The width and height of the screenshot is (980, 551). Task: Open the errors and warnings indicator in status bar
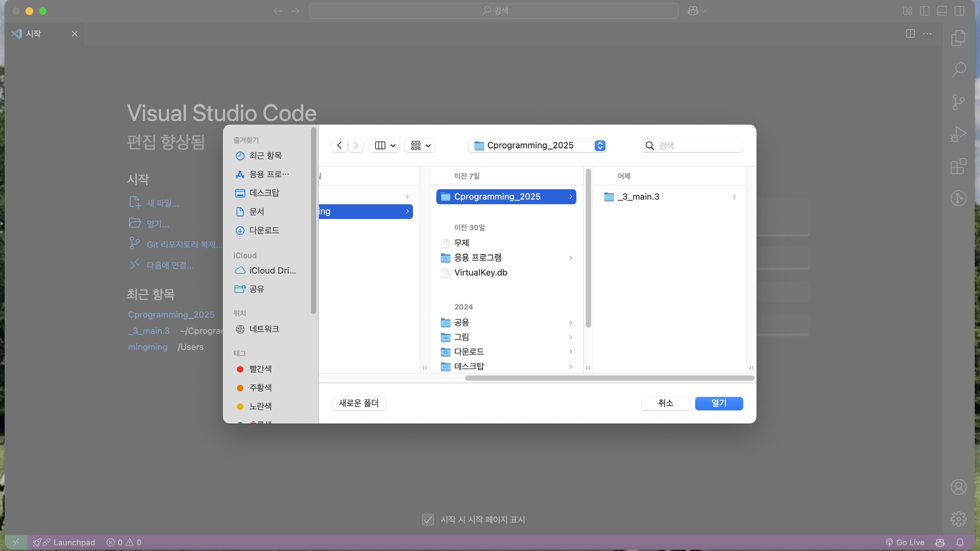click(124, 542)
